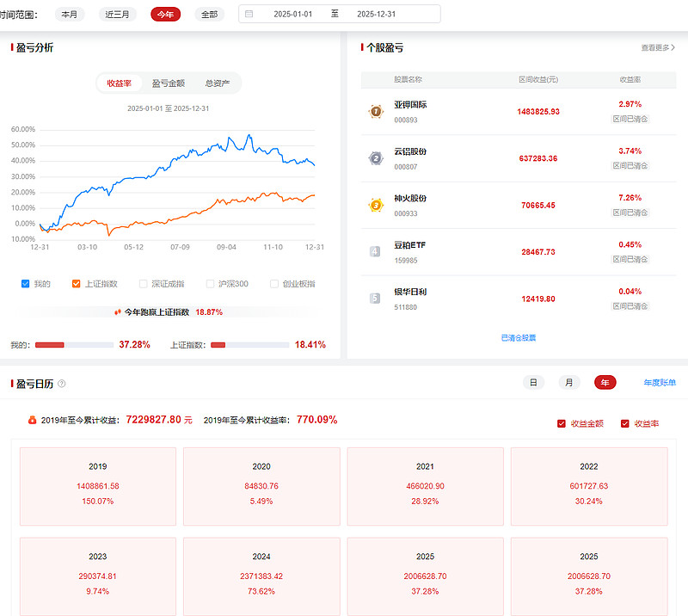This screenshot has width=688, height=616.
Task: Click the rank-3 medal beside 神火股份
Action: click(375, 205)
